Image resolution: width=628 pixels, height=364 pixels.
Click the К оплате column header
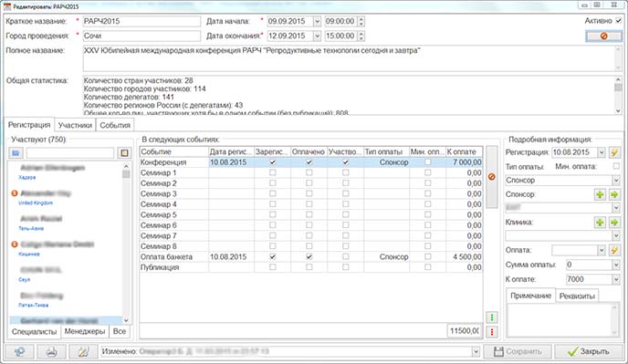pyautogui.click(x=464, y=151)
